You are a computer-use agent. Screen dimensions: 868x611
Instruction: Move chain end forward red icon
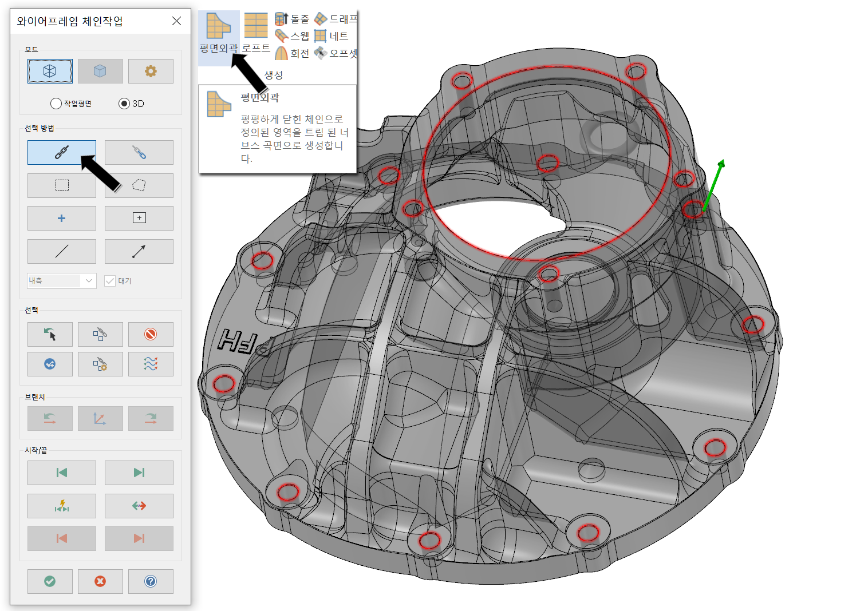(139, 538)
